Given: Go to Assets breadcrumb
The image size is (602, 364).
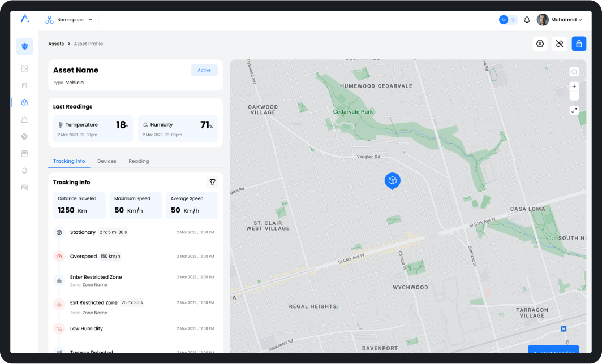Looking at the screenshot, I should (x=56, y=44).
